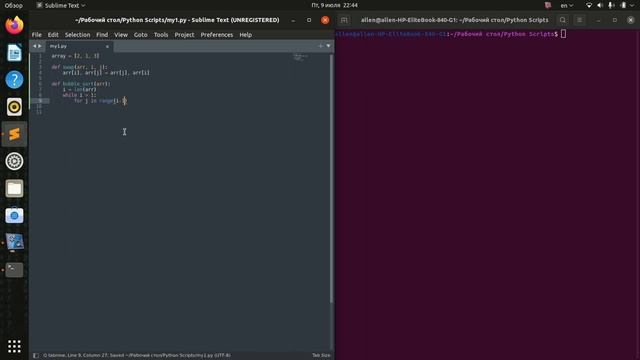Maximize the terminal window

point(615,20)
